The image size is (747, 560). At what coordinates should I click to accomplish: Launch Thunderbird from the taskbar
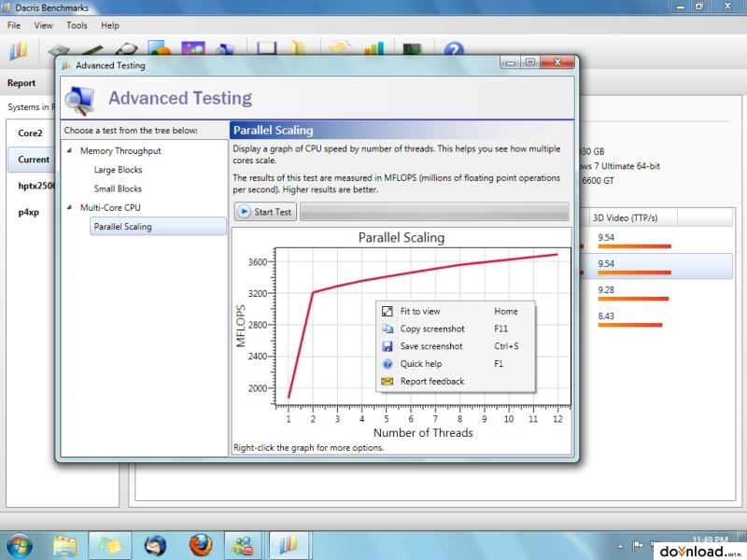click(155, 546)
